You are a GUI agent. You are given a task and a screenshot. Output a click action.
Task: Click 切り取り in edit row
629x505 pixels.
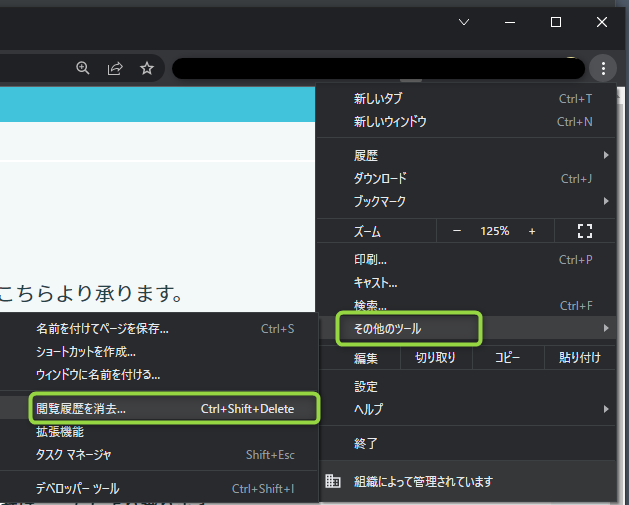[x=436, y=357]
